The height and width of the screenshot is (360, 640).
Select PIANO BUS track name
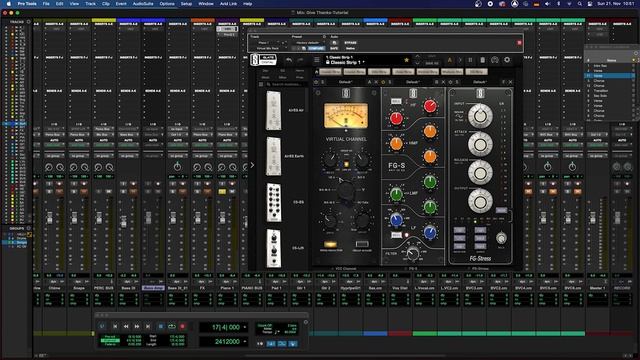252,288
